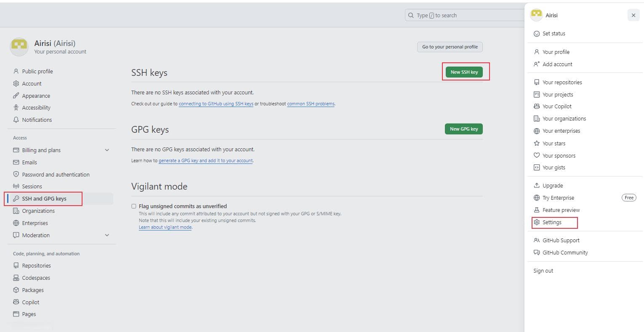This screenshot has height=332, width=644.
Task: Click the globe icon beside sidebar Enterprises
Action: 16,223
